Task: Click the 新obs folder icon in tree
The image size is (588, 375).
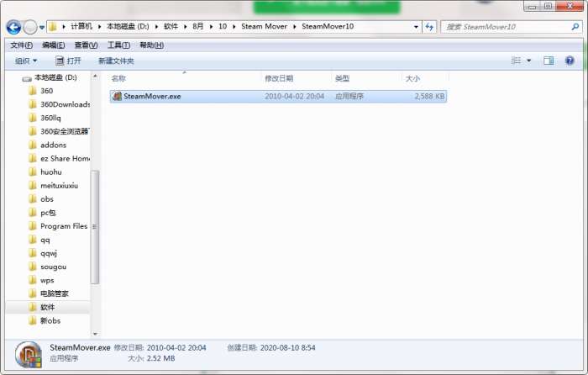Action: tap(33, 320)
